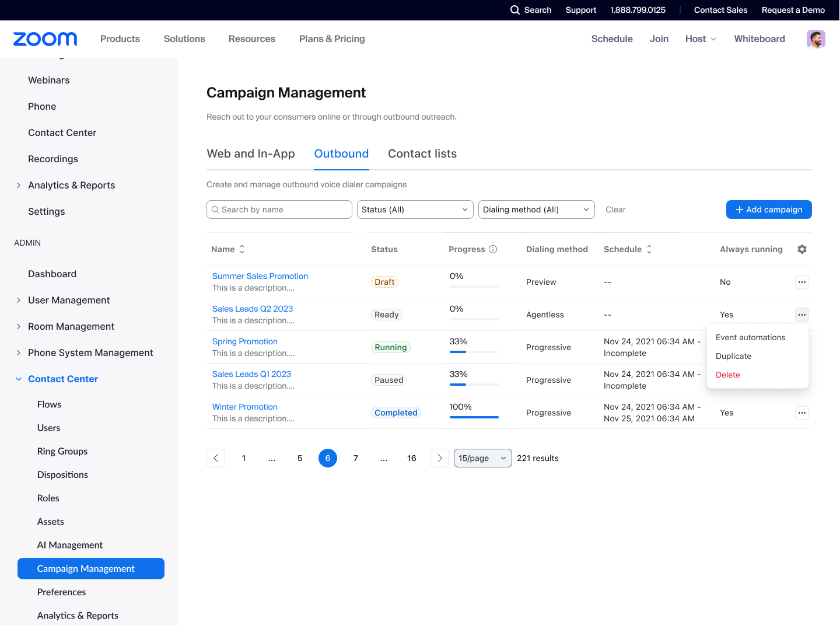Viewport: 840px width, 625px height.
Task: Click Request a Demo link
Action: [793, 10]
